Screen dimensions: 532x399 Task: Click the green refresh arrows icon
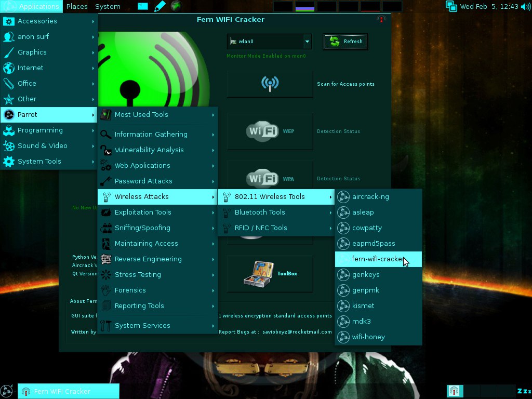tap(335, 42)
